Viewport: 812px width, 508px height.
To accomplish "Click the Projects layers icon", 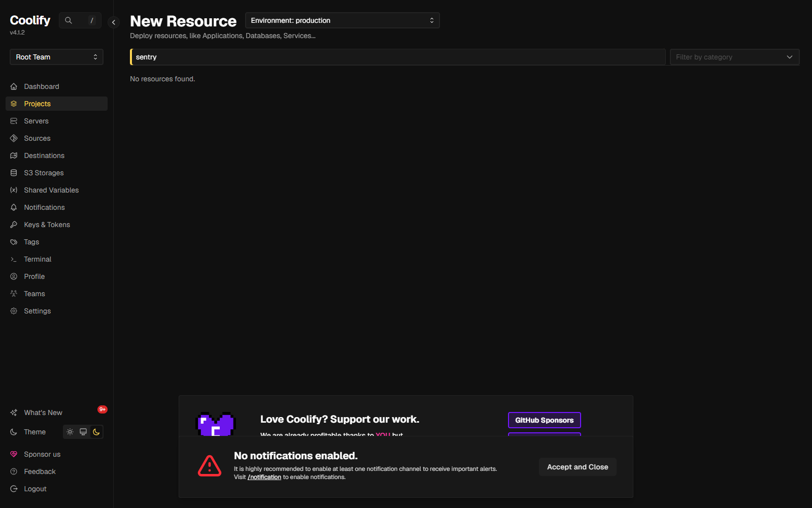I will point(14,104).
